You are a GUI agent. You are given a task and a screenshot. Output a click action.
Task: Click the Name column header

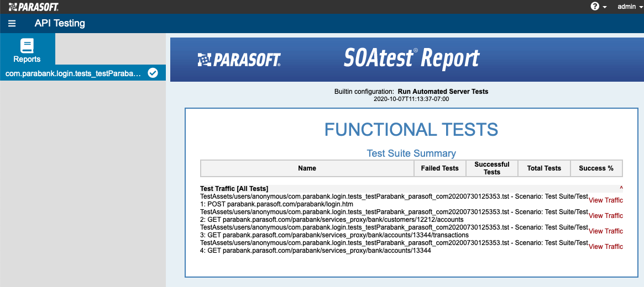[307, 168]
